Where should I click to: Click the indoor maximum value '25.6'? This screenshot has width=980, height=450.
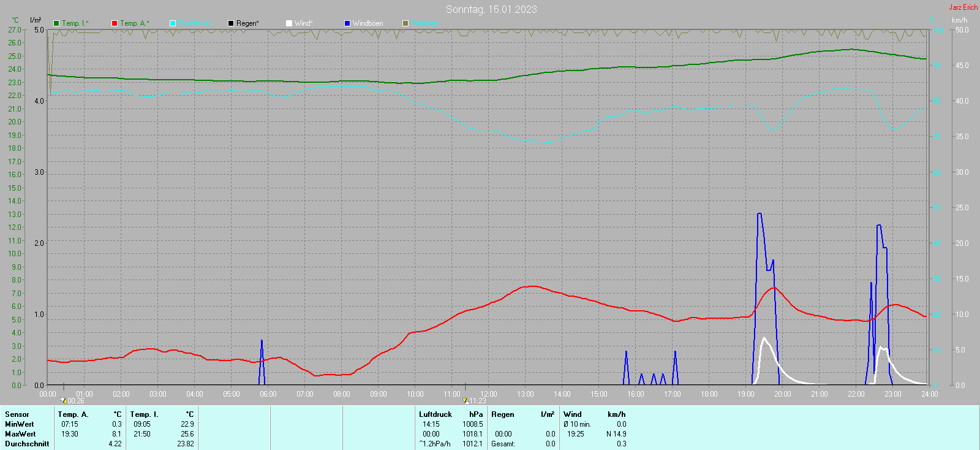tap(187, 434)
